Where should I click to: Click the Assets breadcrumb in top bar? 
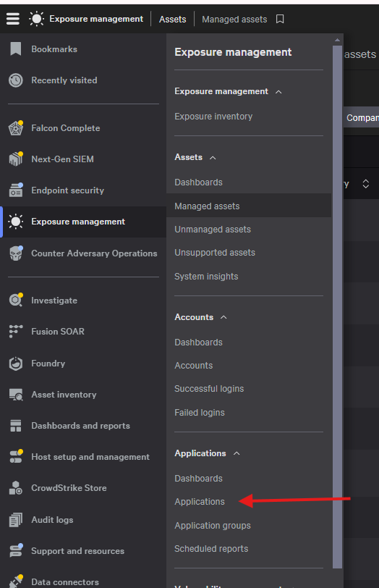pyautogui.click(x=172, y=19)
